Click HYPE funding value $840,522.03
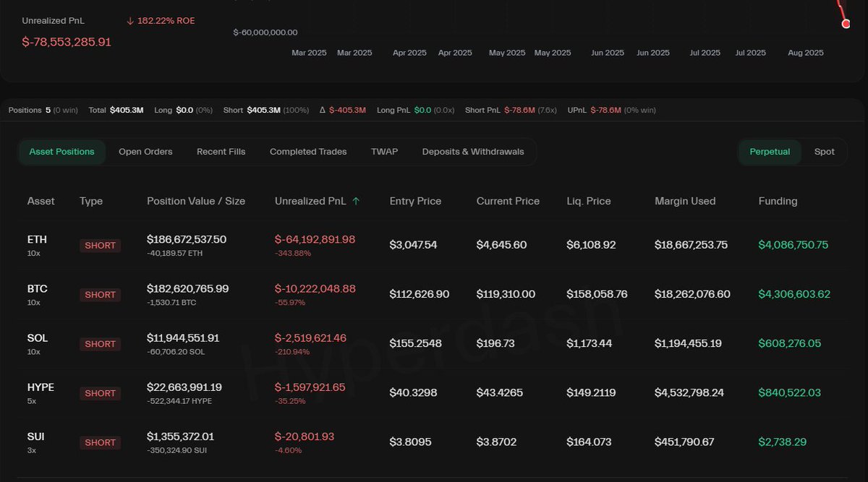Viewport: 868px width, 482px height. click(x=789, y=392)
